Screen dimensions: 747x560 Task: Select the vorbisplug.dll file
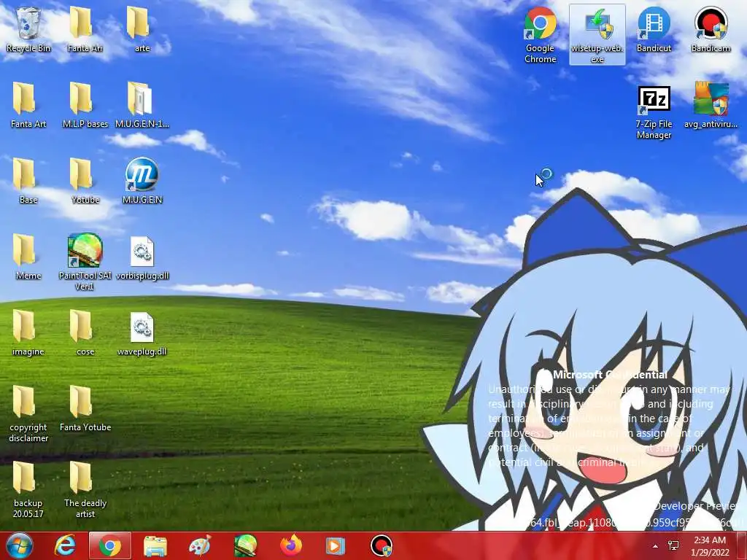coord(142,257)
